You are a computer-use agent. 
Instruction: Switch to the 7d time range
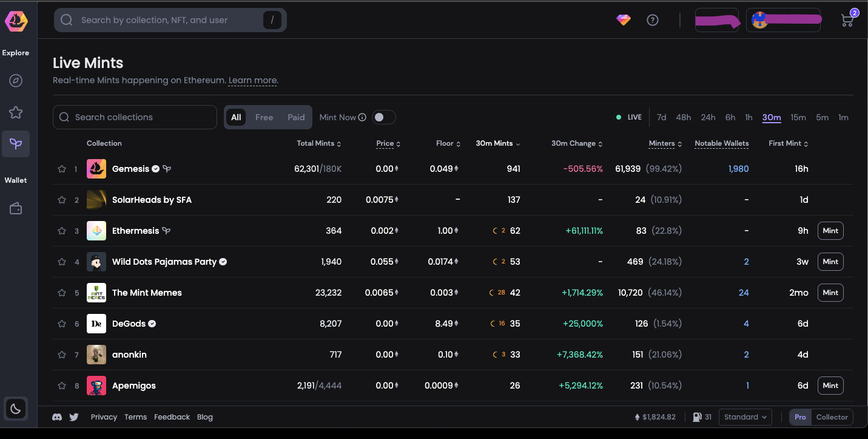(x=661, y=117)
